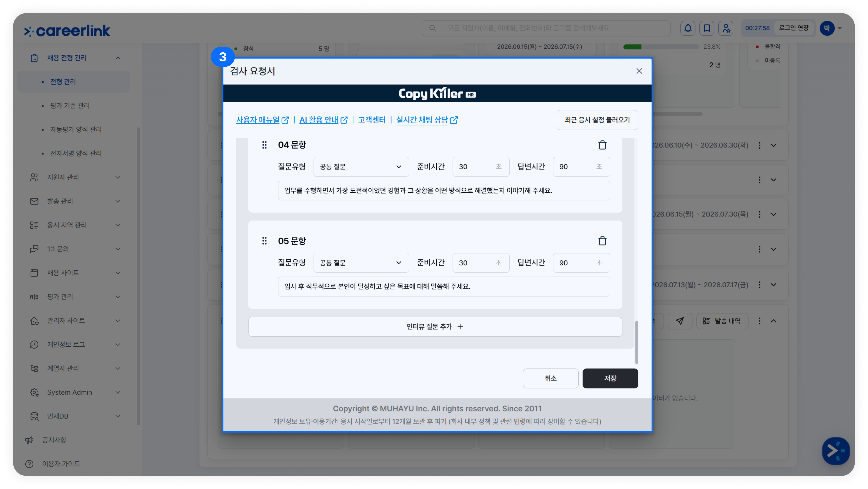The image size is (868, 489).
Task: Go to 공지사항 in the sidebar
Action: coord(54,440)
